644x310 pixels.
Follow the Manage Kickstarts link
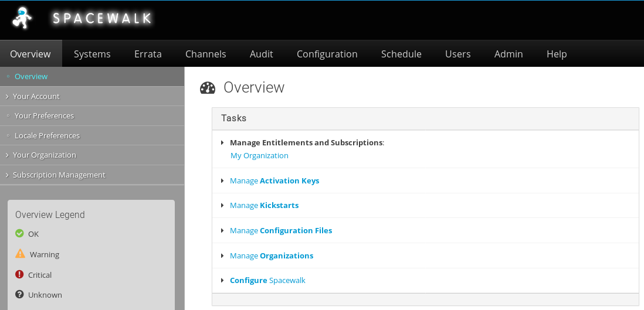coord(264,206)
